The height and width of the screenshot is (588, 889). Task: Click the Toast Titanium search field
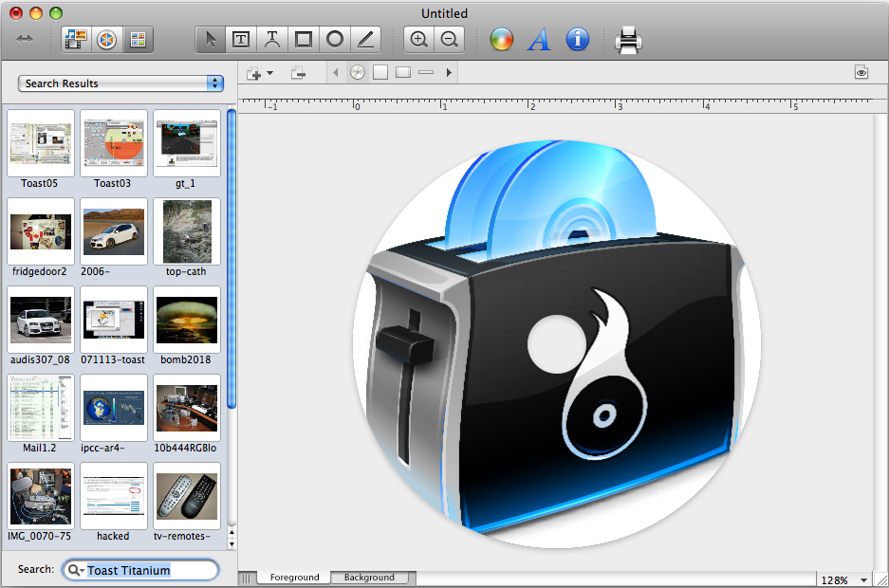pos(140,570)
